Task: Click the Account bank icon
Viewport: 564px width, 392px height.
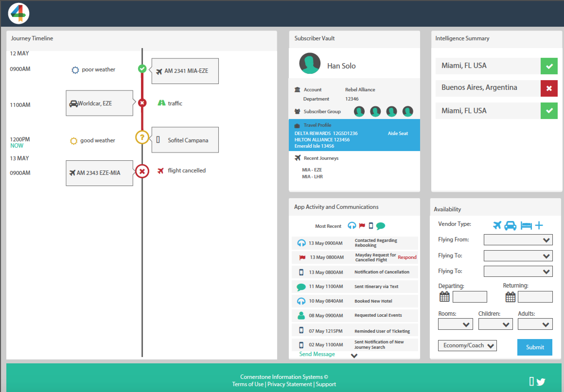Action: coord(297,89)
